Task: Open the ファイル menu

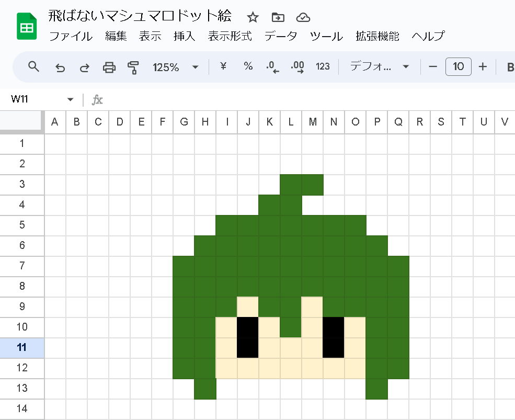Action: (71, 36)
